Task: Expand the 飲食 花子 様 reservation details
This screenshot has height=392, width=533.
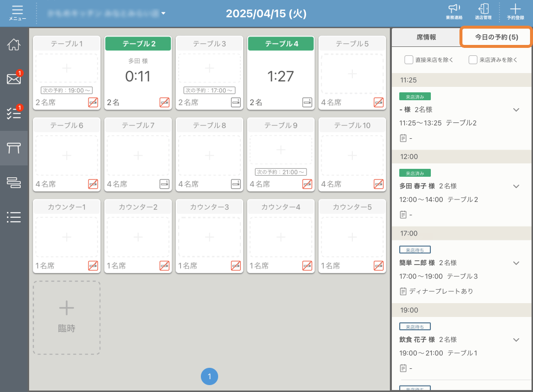Action: (x=516, y=340)
